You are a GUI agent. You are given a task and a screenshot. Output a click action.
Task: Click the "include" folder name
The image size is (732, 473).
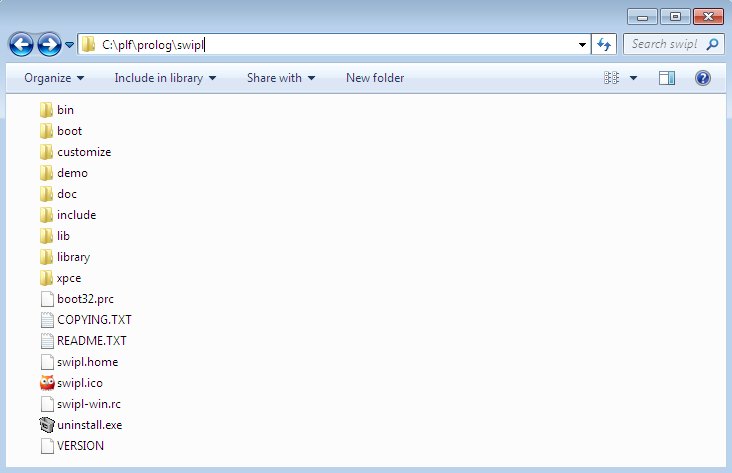point(77,215)
